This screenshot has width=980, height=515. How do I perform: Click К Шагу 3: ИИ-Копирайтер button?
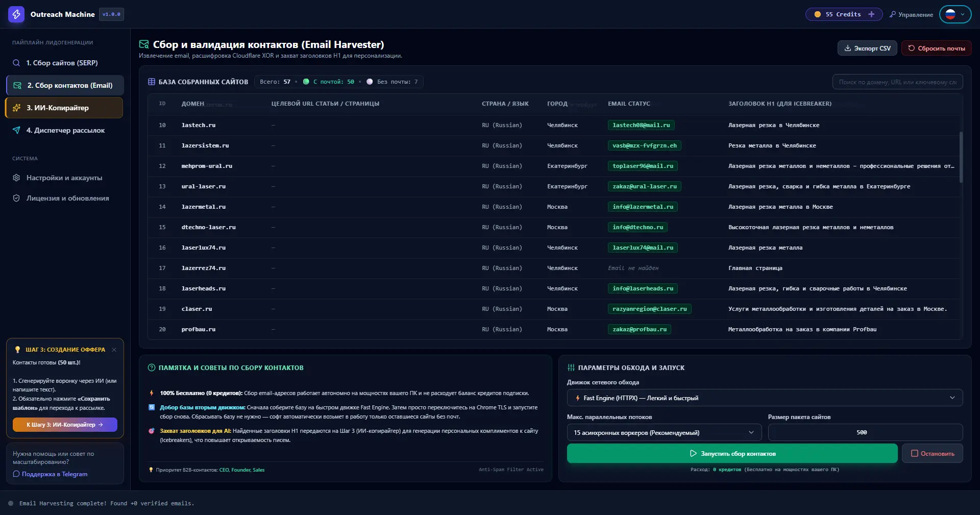point(65,425)
